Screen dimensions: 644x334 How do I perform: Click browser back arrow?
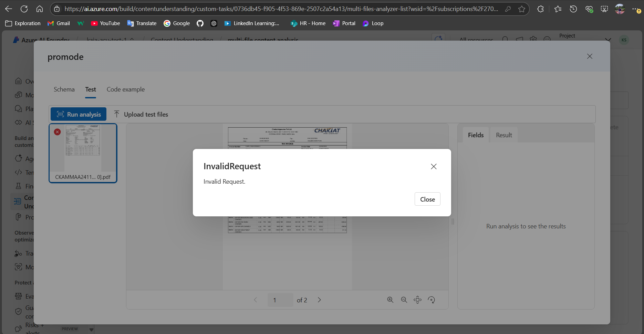pos(9,9)
